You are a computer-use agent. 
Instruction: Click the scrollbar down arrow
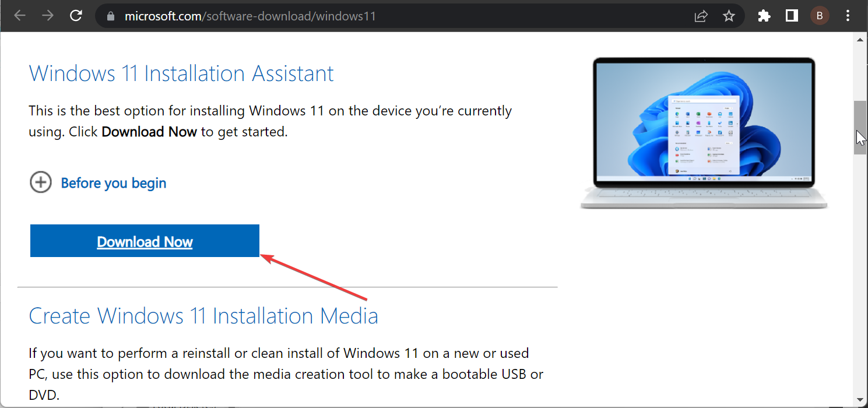click(860, 400)
